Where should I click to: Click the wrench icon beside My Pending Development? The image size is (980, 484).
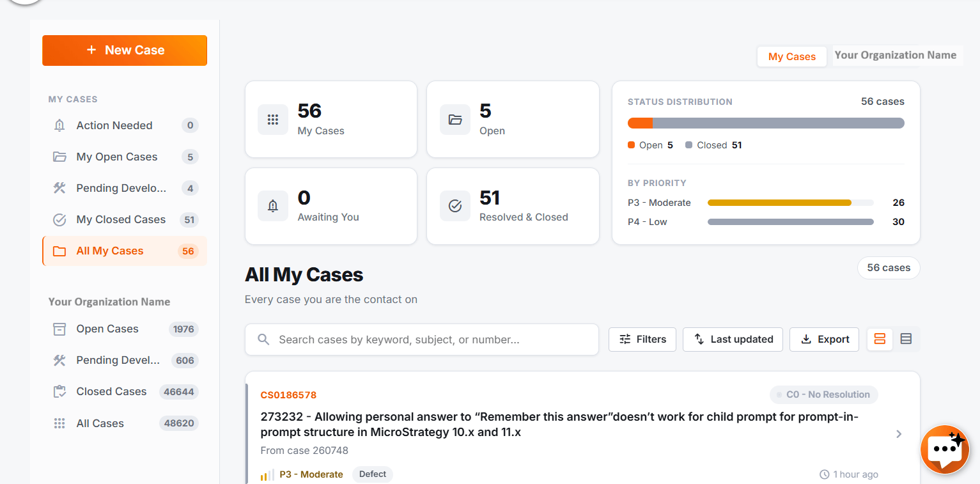[59, 188]
